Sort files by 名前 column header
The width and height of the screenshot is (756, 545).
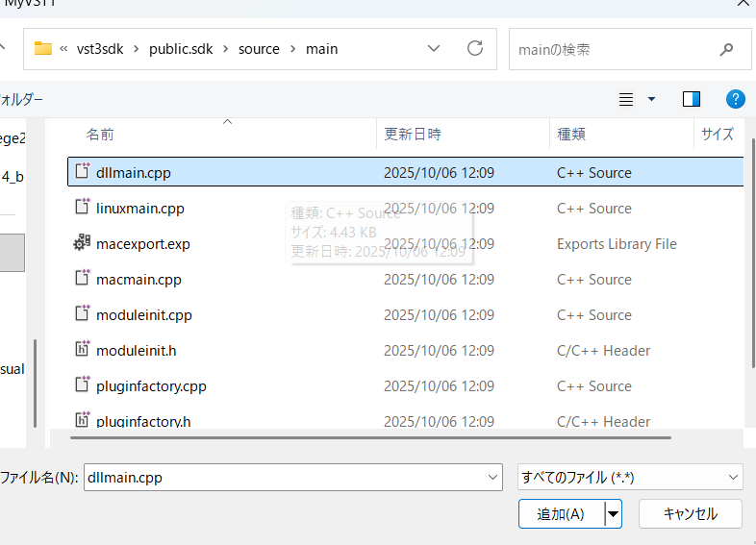pos(100,135)
